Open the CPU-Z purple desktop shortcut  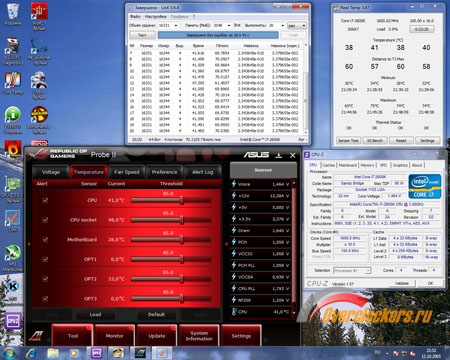13,321
